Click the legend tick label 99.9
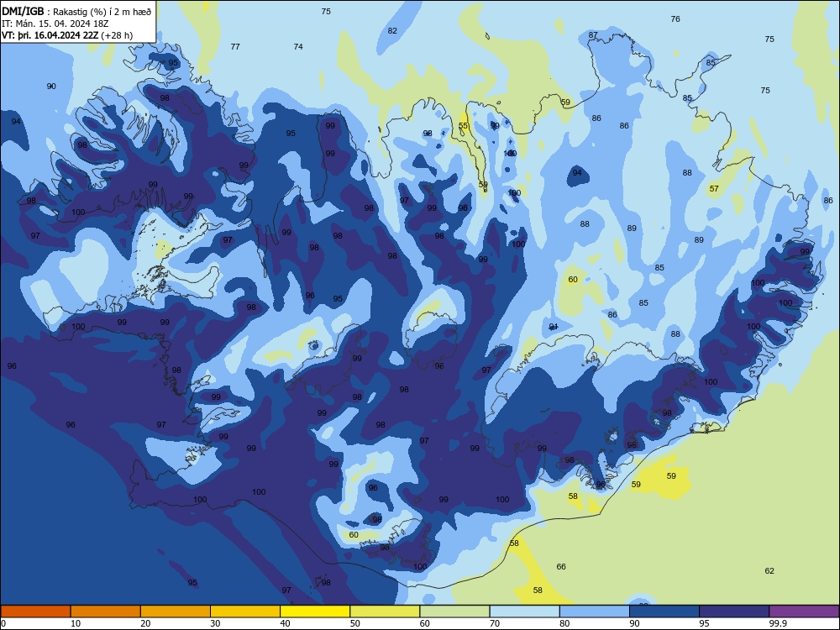 (778, 623)
